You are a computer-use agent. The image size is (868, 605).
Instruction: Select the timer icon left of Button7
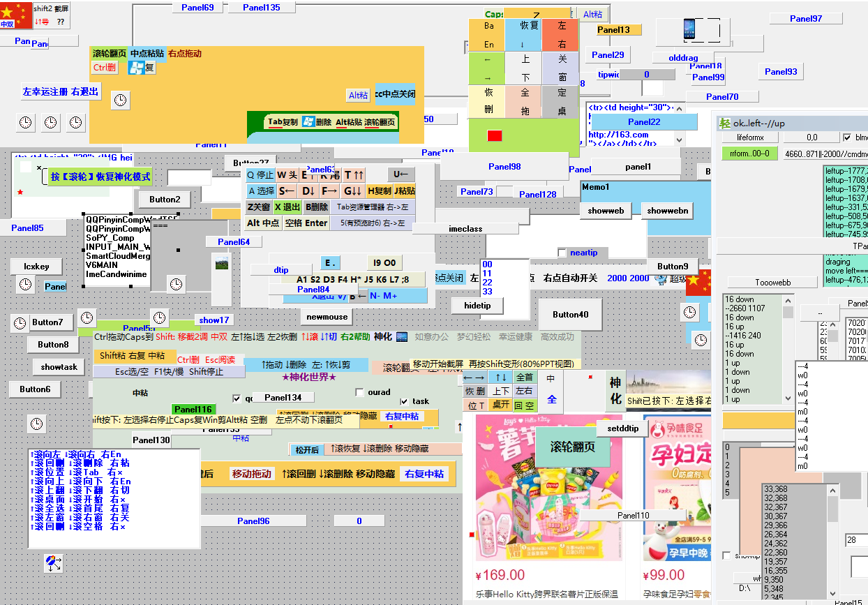20,323
